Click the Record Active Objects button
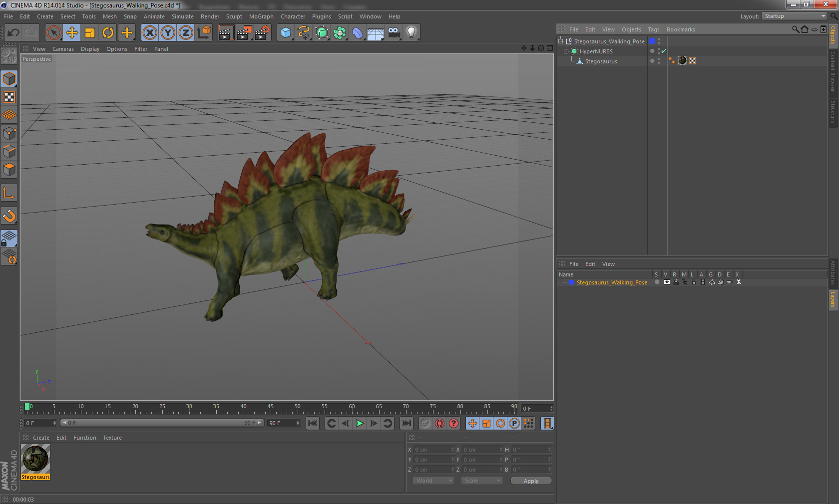Image resolution: width=839 pixels, height=504 pixels. (x=425, y=423)
